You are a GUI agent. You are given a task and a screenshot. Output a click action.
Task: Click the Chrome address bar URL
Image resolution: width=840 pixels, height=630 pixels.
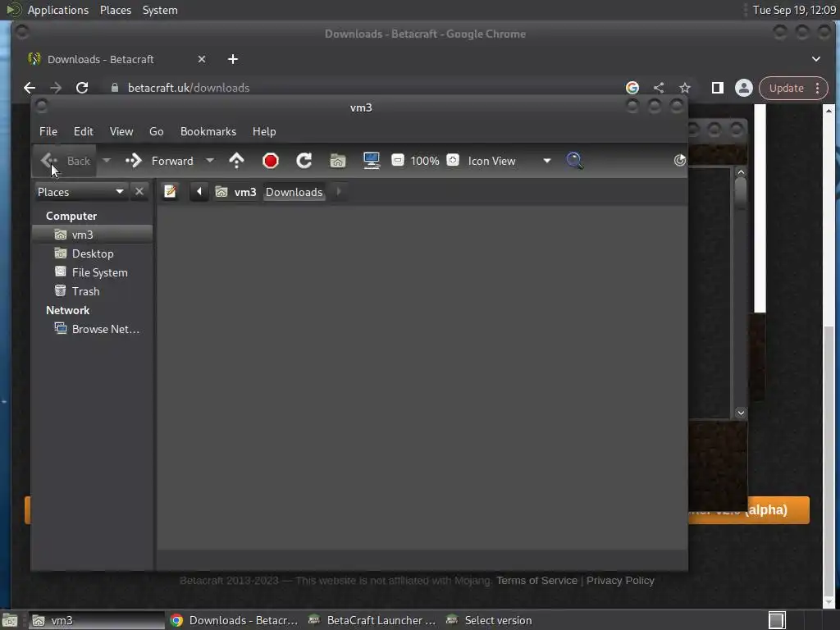189,88
